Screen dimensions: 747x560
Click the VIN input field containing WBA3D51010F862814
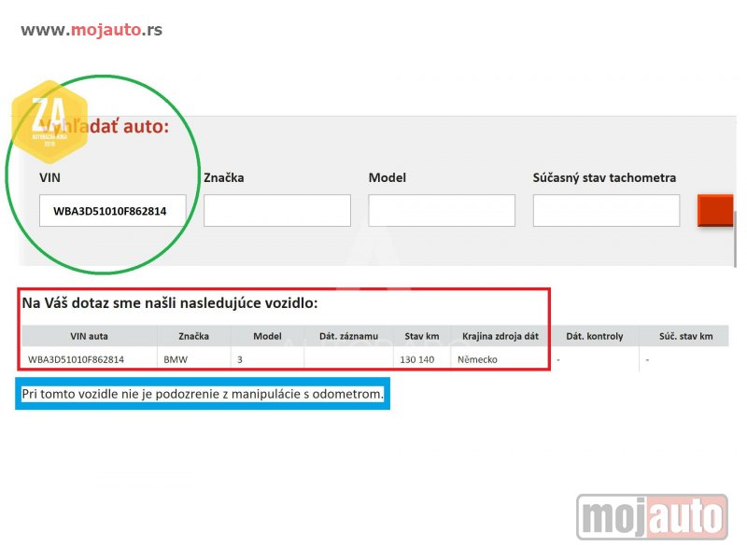(113, 211)
